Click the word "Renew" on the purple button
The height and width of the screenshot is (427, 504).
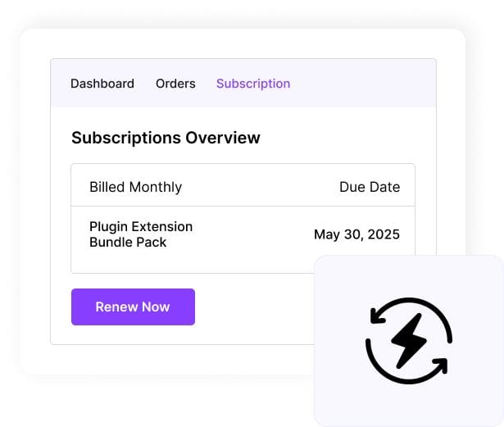point(116,307)
